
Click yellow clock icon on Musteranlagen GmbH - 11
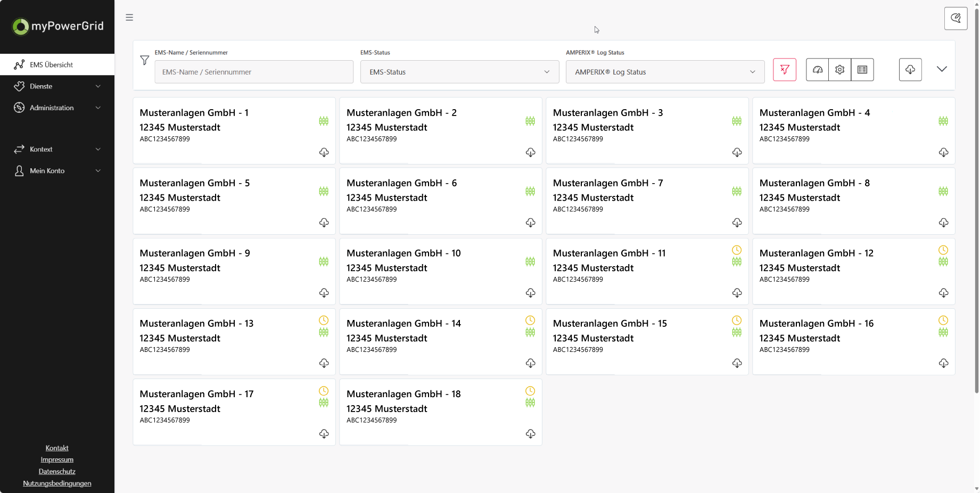(x=737, y=250)
